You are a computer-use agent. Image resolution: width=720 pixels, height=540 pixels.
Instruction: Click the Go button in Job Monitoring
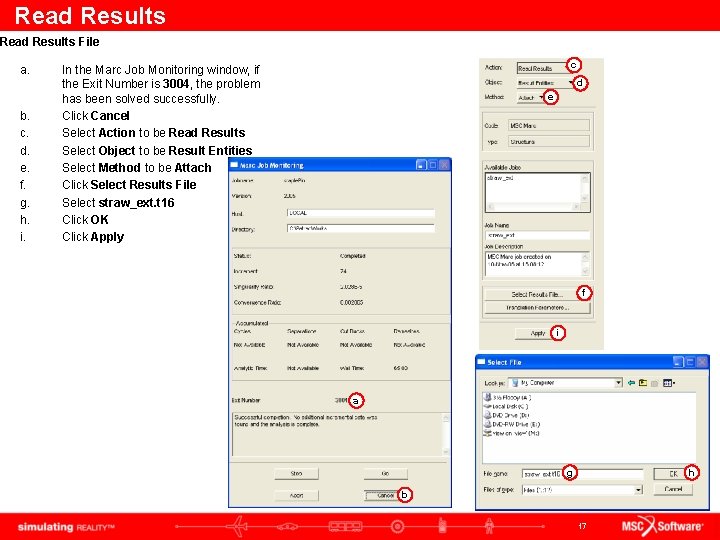point(385,473)
